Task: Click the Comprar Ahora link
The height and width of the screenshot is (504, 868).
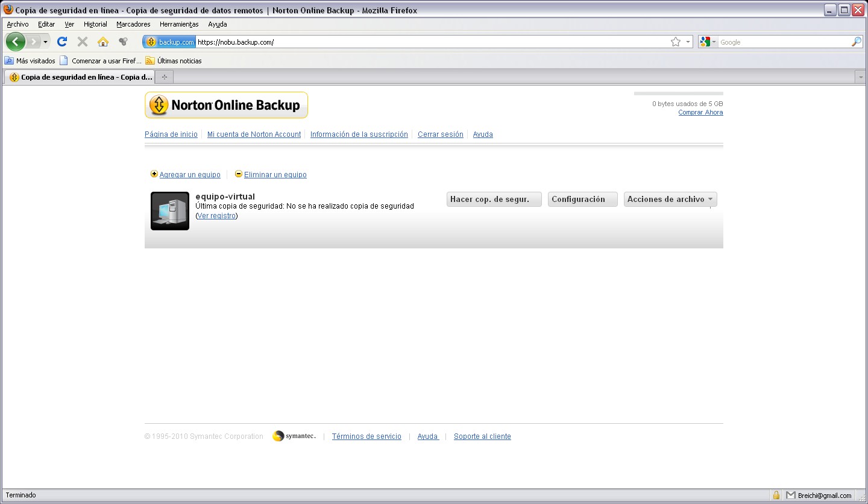Action: pos(700,113)
